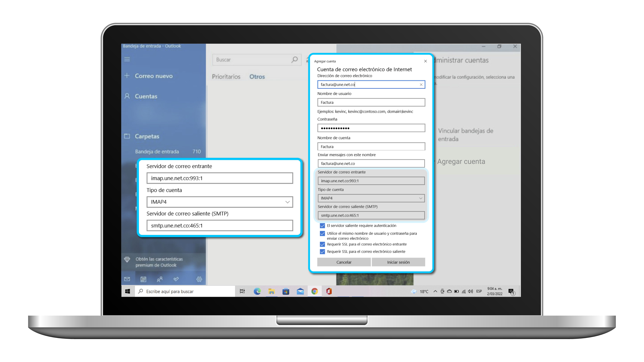
Task: Click the OneDrive cloud tray icon
Action: (449, 291)
